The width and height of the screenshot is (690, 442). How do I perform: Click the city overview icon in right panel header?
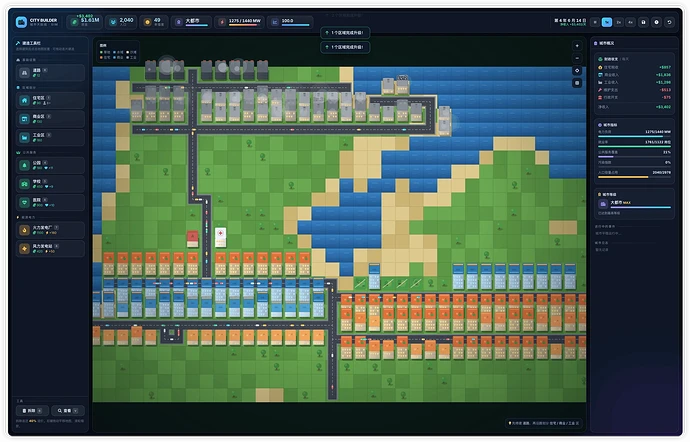tap(596, 43)
